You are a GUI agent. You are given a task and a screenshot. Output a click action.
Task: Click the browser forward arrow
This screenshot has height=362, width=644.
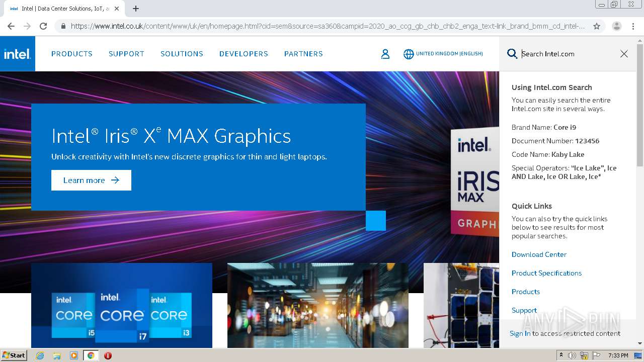[27, 26]
